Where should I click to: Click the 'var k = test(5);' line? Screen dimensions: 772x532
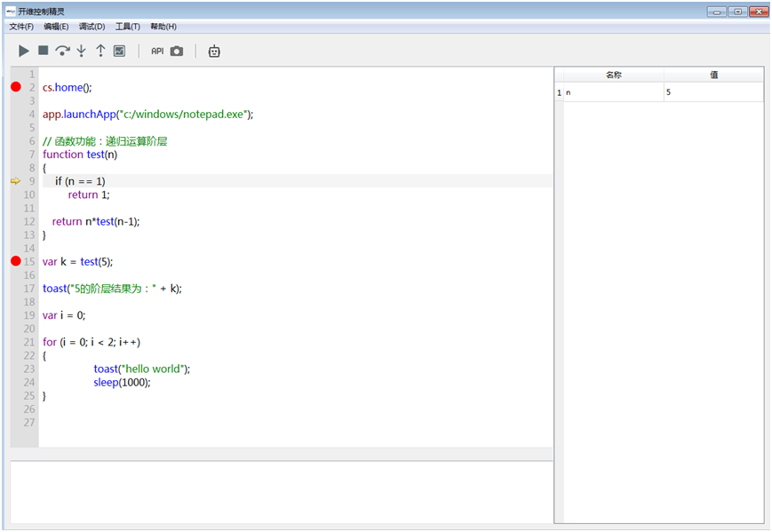pyautogui.click(x=77, y=262)
